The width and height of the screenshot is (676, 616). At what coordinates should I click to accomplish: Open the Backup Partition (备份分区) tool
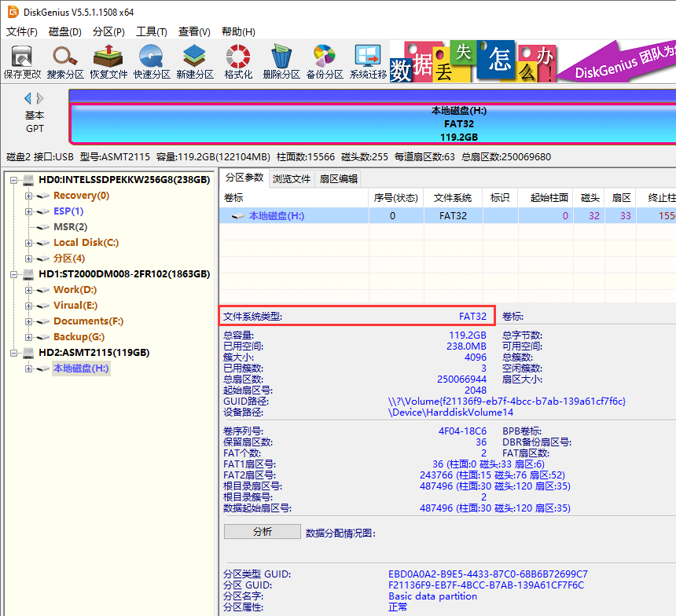click(x=325, y=62)
